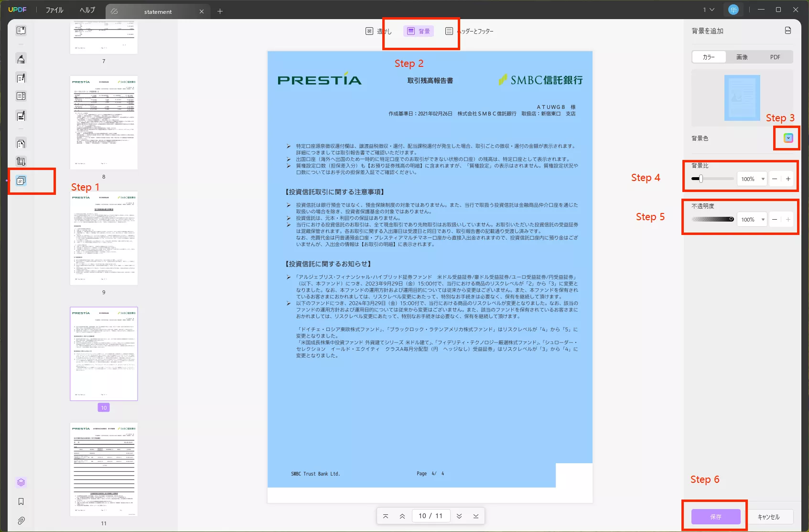
Task: Select the Comment highlighter tool icon
Action: point(21,59)
